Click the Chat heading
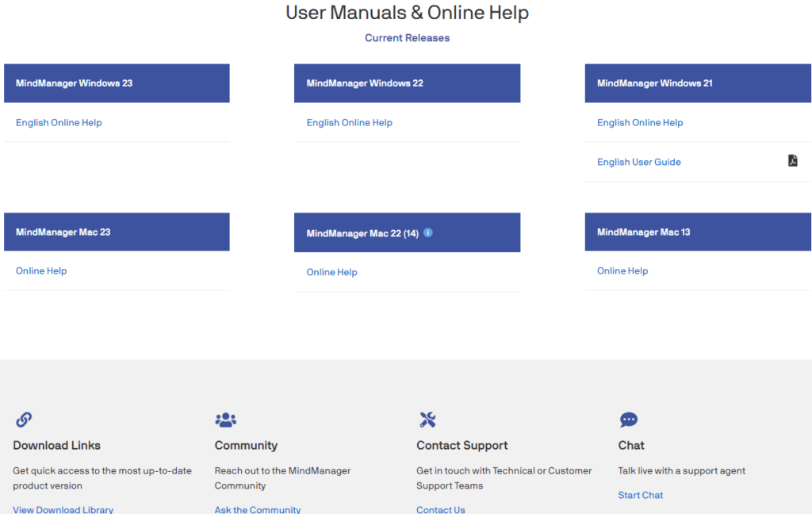Image resolution: width=812 pixels, height=514 pixels. [x=631, y=446]
